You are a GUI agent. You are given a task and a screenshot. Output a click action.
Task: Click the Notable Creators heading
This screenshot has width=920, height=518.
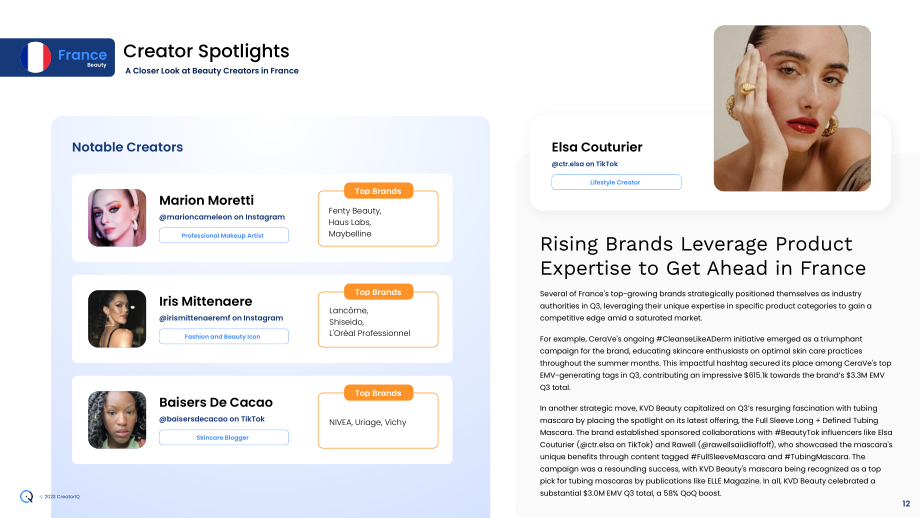click(x=127, y=147)
